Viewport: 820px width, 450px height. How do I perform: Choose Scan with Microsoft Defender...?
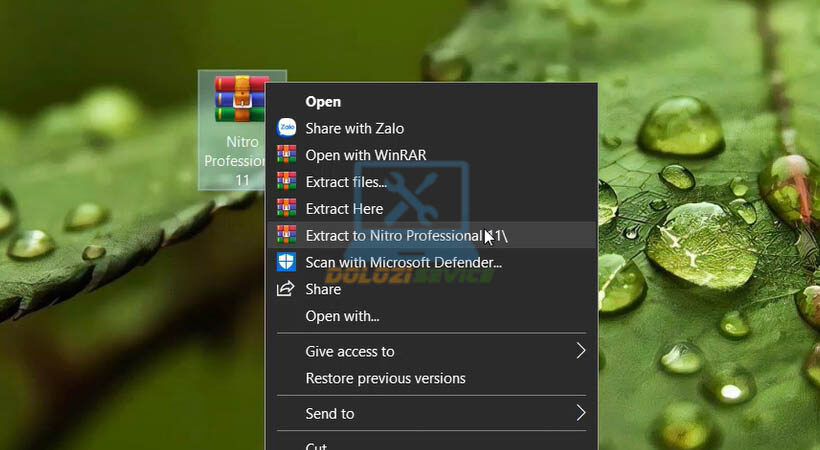[x=403, y=262]
